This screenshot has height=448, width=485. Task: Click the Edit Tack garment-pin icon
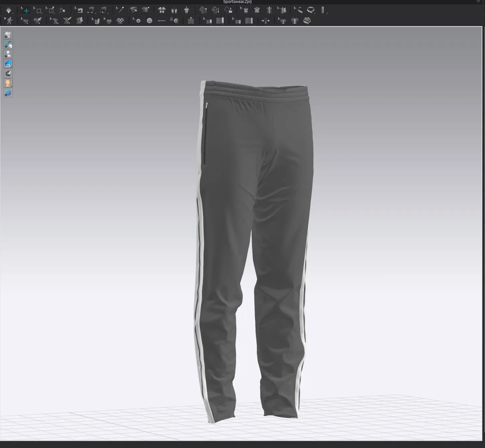(x=145, y=10)
